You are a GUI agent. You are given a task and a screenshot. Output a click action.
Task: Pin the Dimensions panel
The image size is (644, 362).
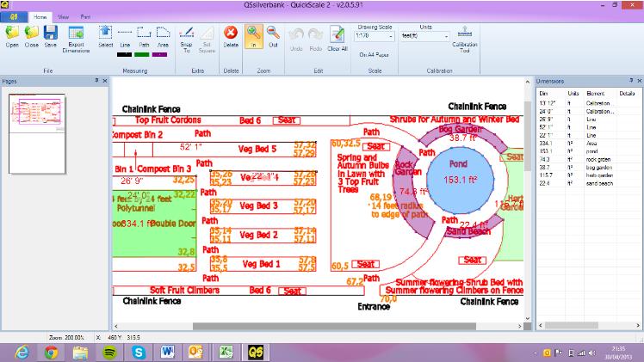coord(631,80)
